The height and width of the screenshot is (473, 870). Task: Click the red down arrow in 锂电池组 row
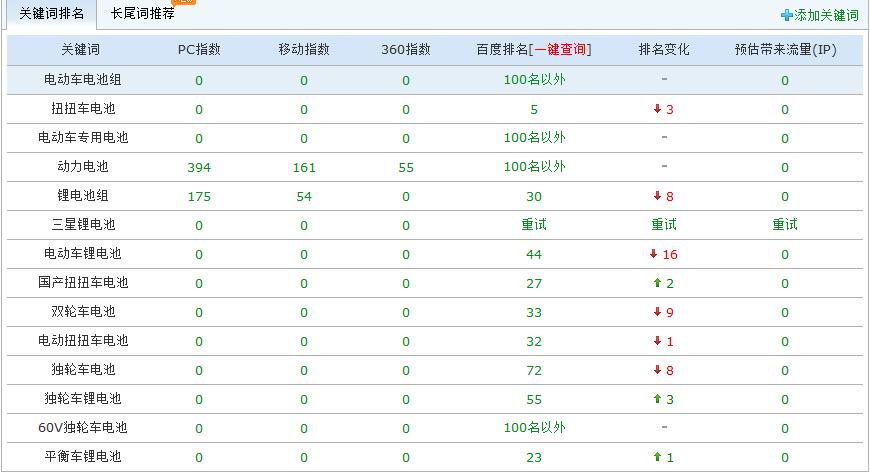coord(657,196)
